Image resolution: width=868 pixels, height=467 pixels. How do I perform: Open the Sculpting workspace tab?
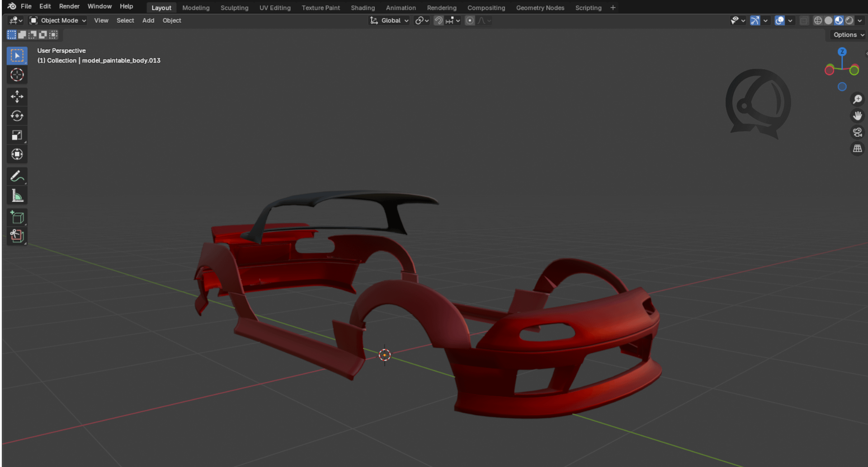click(x=234, y=8)
